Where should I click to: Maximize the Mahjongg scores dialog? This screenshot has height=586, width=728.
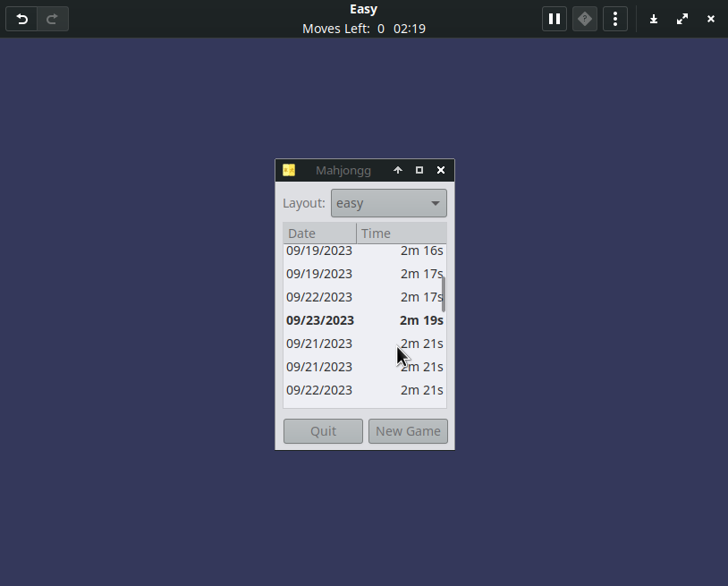[x=419, y=170]
